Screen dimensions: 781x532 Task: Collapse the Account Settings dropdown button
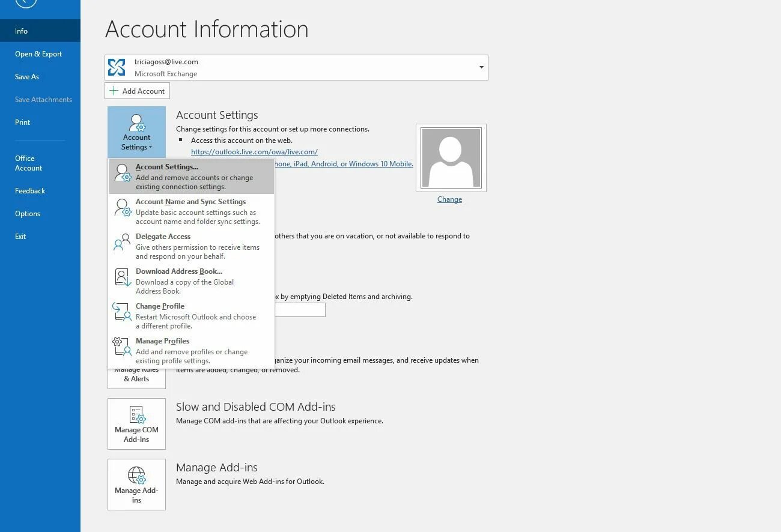tap(136, 132)
